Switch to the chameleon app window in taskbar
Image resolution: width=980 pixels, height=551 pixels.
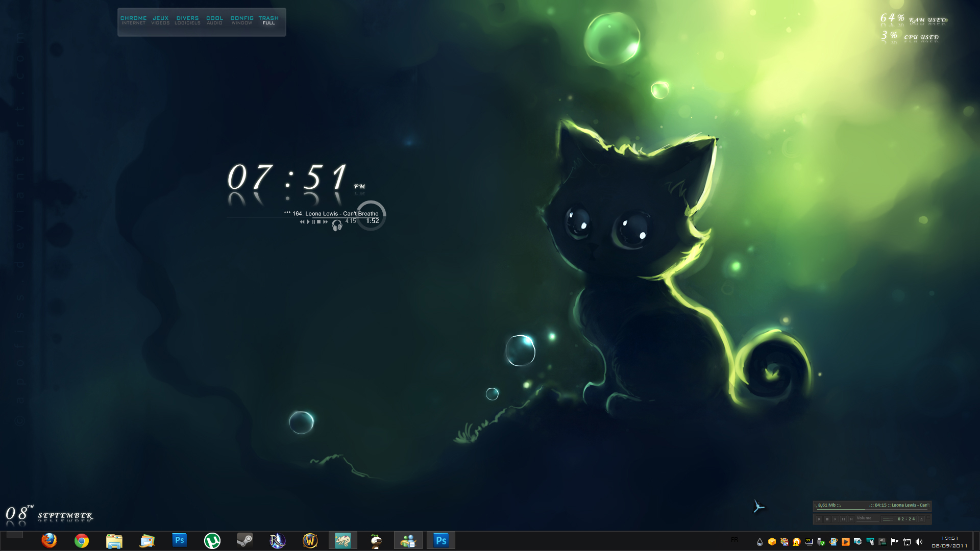343,540
